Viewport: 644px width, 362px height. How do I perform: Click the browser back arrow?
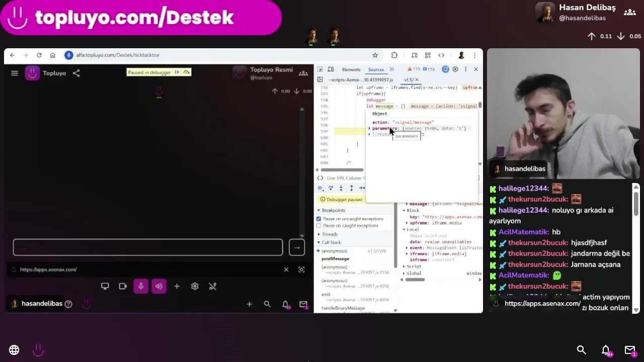tap(12, 55)
